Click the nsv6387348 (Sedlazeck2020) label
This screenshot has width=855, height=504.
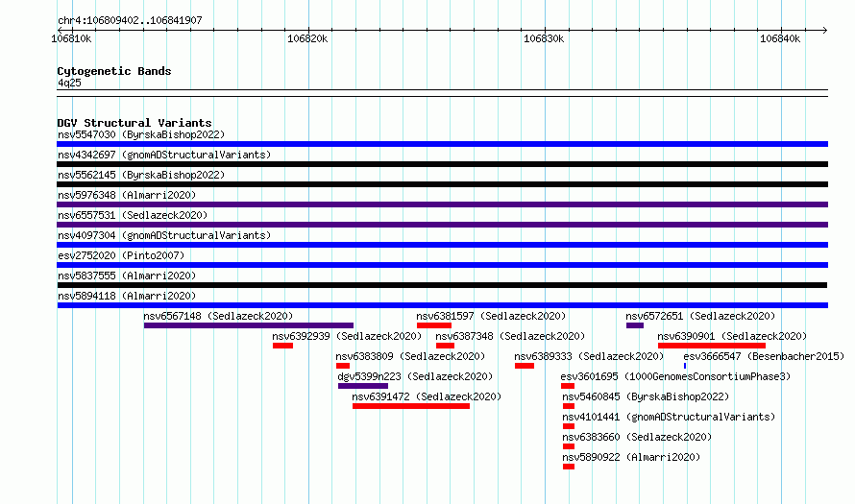510,336
